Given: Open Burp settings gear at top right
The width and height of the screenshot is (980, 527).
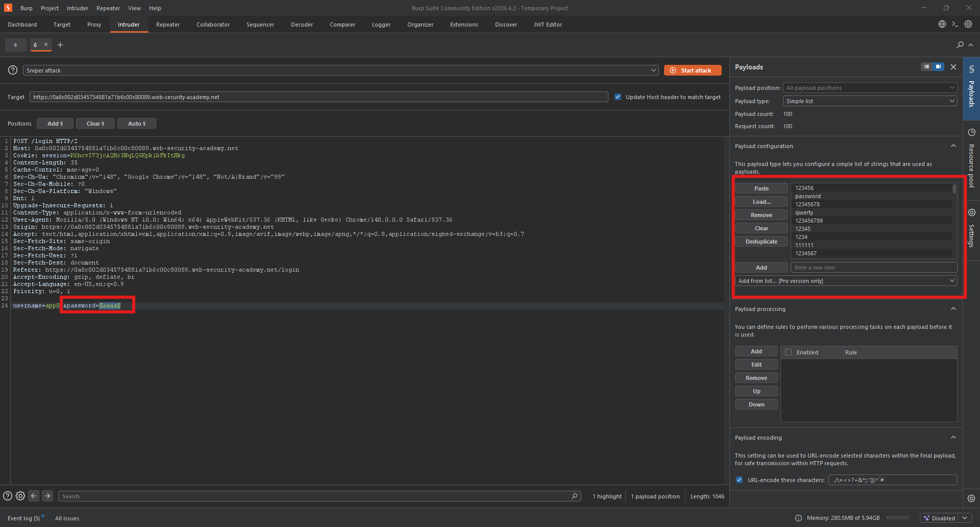Looking at the screenshot, I should pyautogui.click(x=968, y=24).
